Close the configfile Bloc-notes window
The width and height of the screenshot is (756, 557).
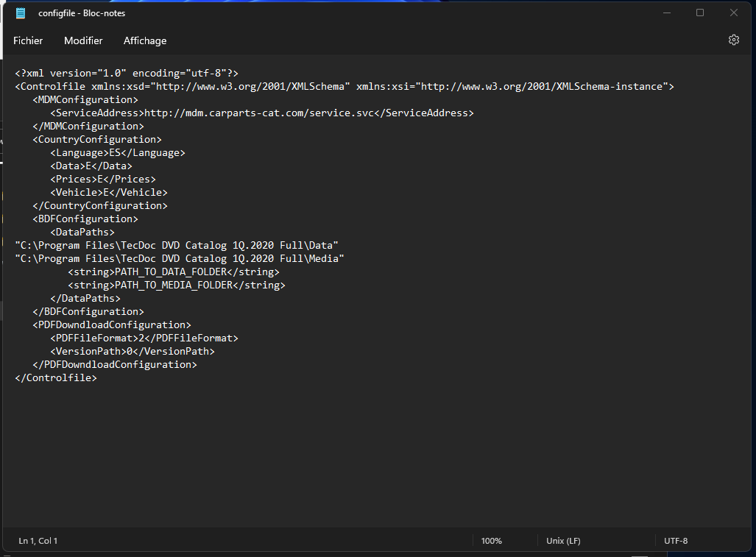tap(733, 13)
